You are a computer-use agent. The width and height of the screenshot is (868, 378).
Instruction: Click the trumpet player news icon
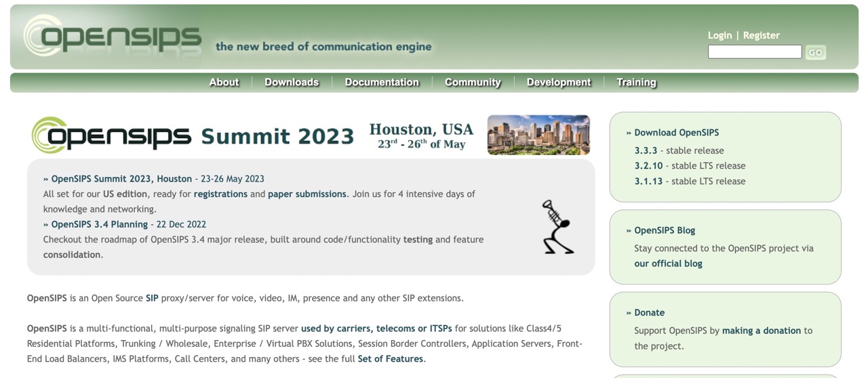pyautogui.click(x=557, y=227)
